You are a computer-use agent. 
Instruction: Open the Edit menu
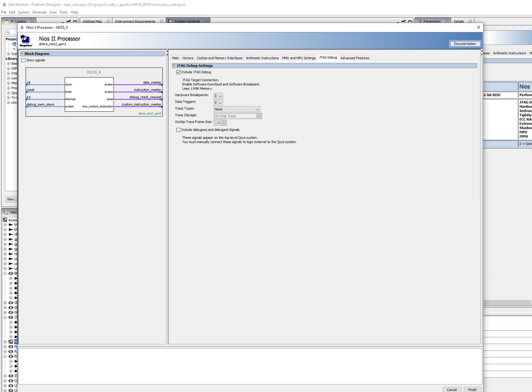12,12
